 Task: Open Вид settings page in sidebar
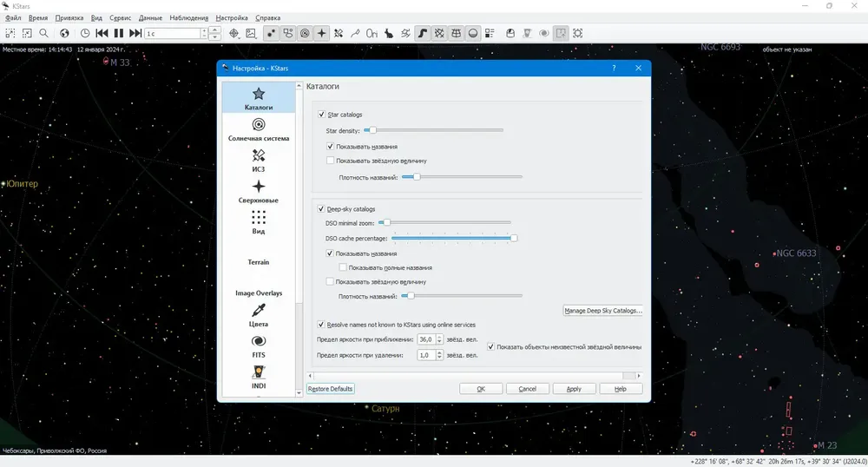(x=259, y=222)
